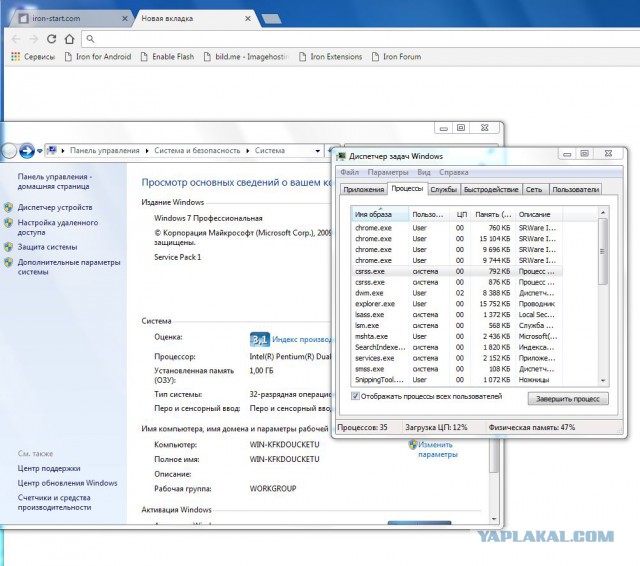Click Панель управления breadcrumb
Image resolution: width=640 pixels, height=566 pixels.
pos(104,151)
